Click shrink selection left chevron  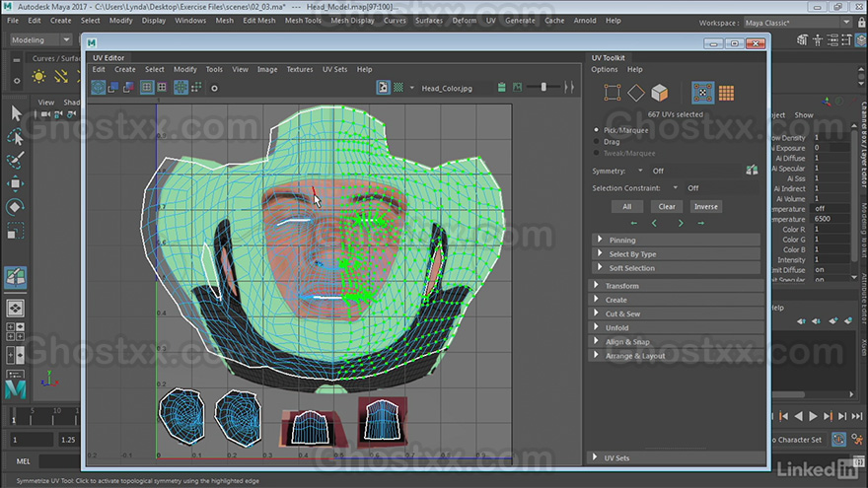pos(654,223)
